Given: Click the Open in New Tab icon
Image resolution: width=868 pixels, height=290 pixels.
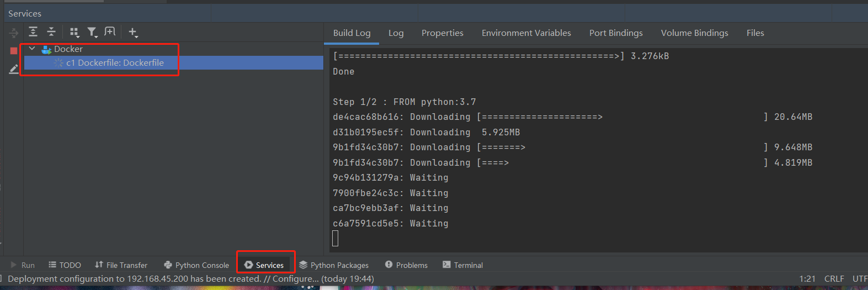Looking at the screenshot, I should 110,32.
